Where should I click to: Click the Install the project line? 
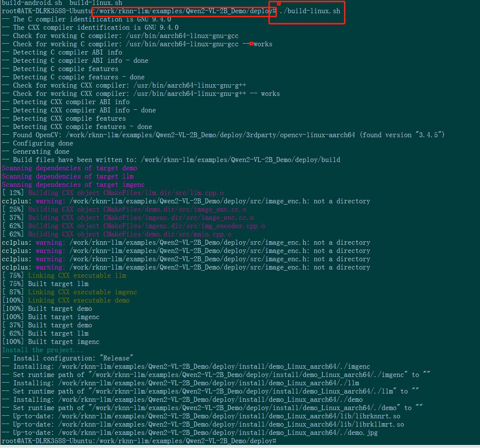(41, 350)
